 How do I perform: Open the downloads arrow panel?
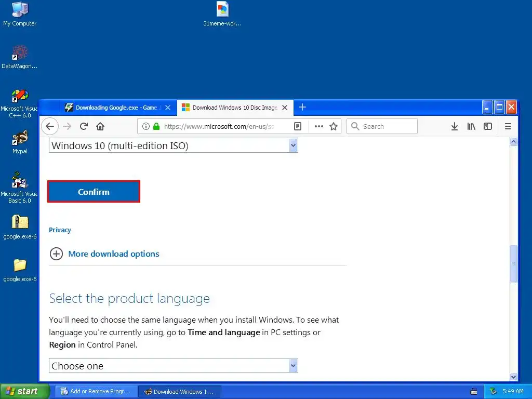point(454,126)
